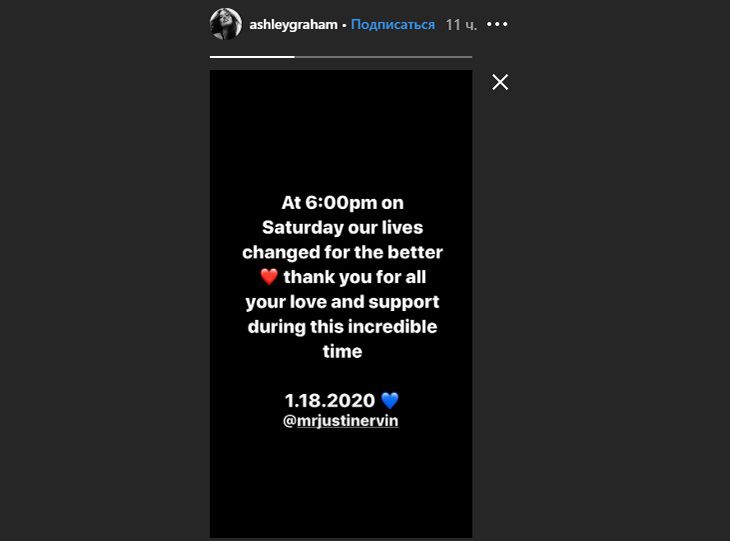730x541 pixels.
Task: Click the ashleygraham profile avatar
Action: pos(225,24)
